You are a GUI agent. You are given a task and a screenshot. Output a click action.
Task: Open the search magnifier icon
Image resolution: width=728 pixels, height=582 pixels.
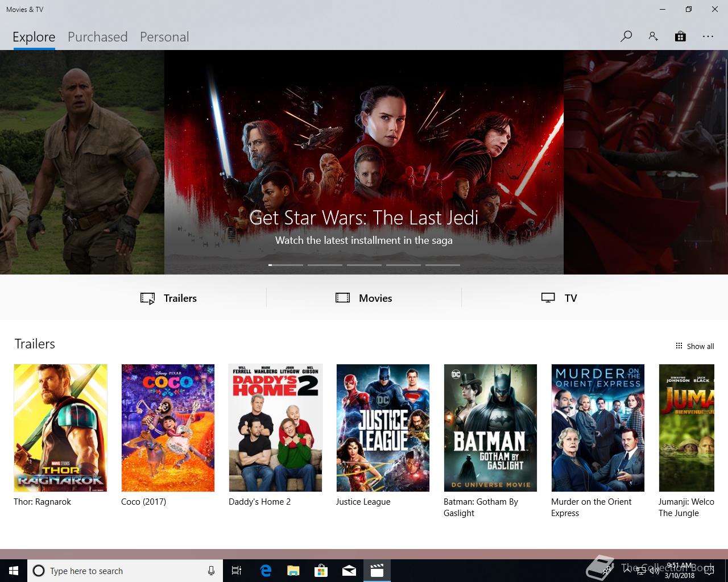click(x=626, y=36)
